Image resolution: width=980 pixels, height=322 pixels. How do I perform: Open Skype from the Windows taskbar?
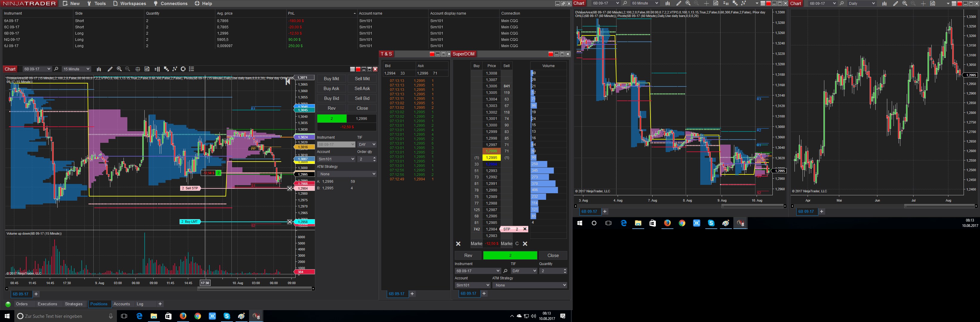[x=227, y=316]
